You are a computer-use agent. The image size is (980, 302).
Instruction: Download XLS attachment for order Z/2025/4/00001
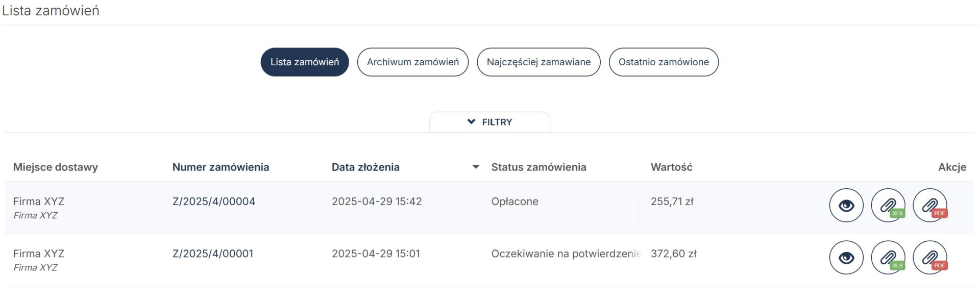click(x=888, y=258)
